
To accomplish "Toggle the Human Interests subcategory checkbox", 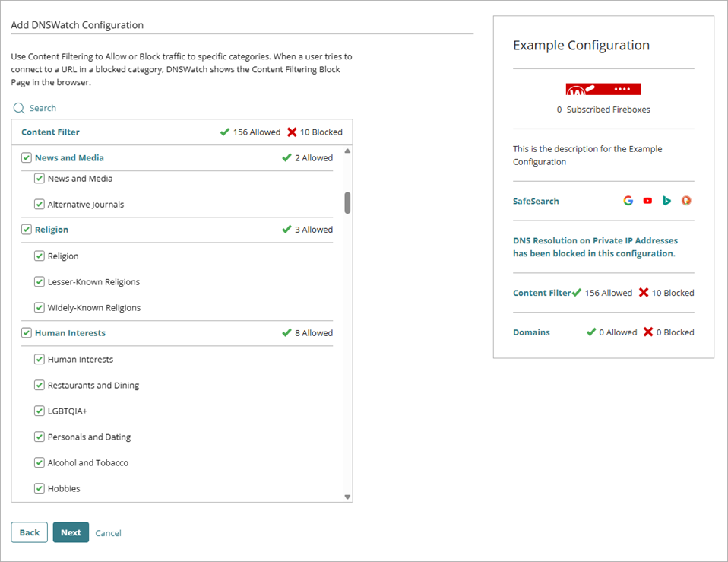I will point(40,360).
